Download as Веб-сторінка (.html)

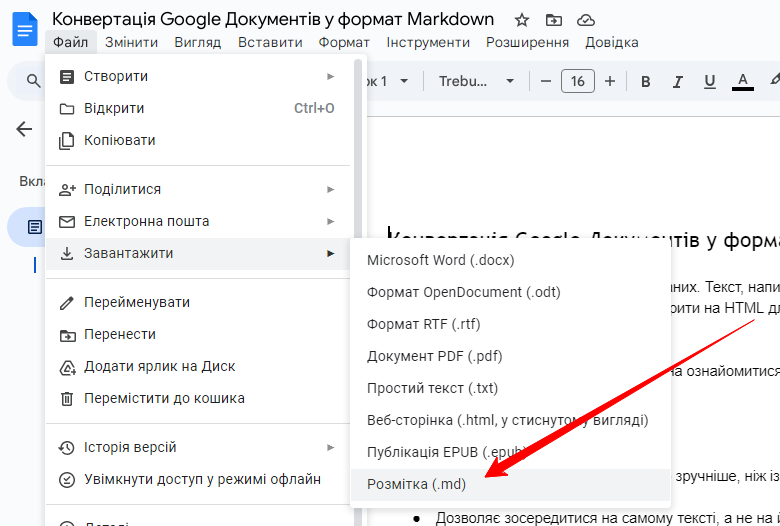coord(510,421)
